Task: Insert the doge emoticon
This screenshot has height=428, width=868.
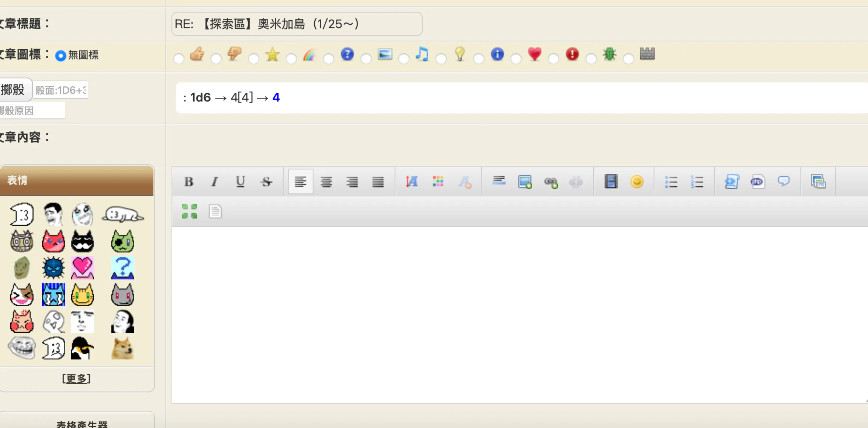Action: pyautogui.click(x=122, y=348)
